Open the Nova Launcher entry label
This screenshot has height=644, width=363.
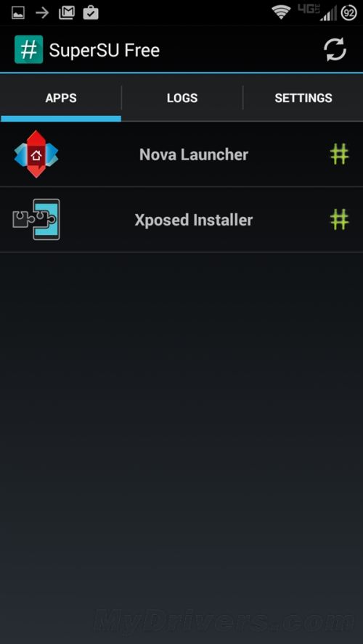tap(194, 154)
